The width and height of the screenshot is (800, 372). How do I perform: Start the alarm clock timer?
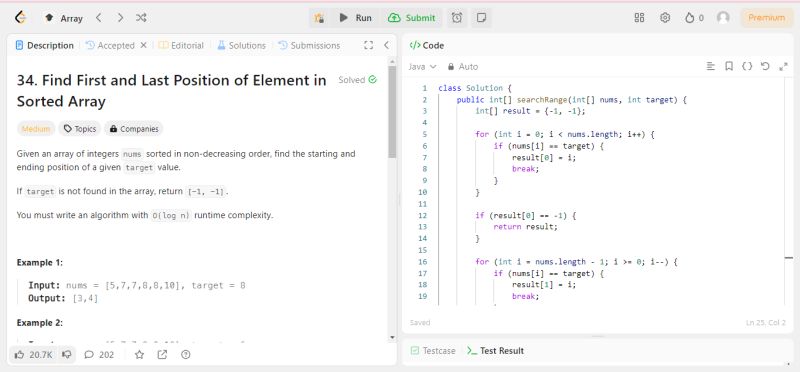coord(457,18)
